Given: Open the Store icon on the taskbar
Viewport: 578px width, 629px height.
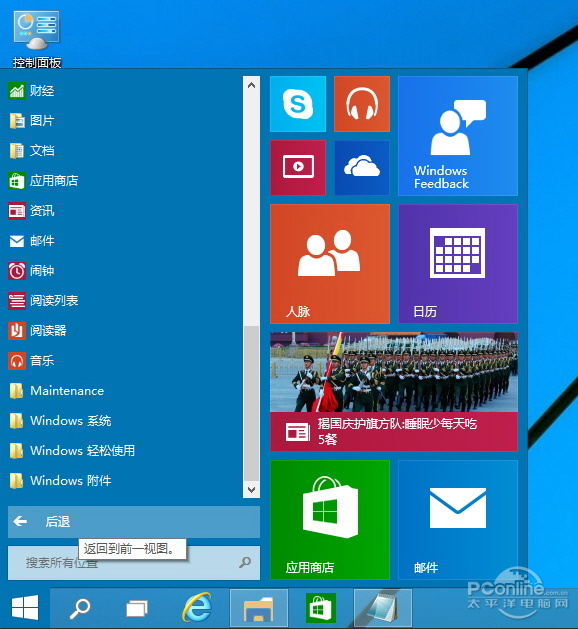Looking at the screenshot, I should 320,608.
